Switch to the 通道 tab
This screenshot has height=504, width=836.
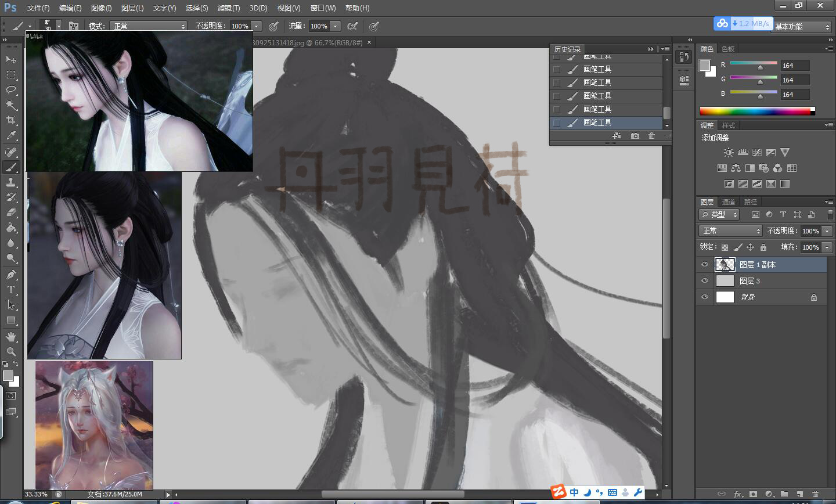[x=729, y=202]
